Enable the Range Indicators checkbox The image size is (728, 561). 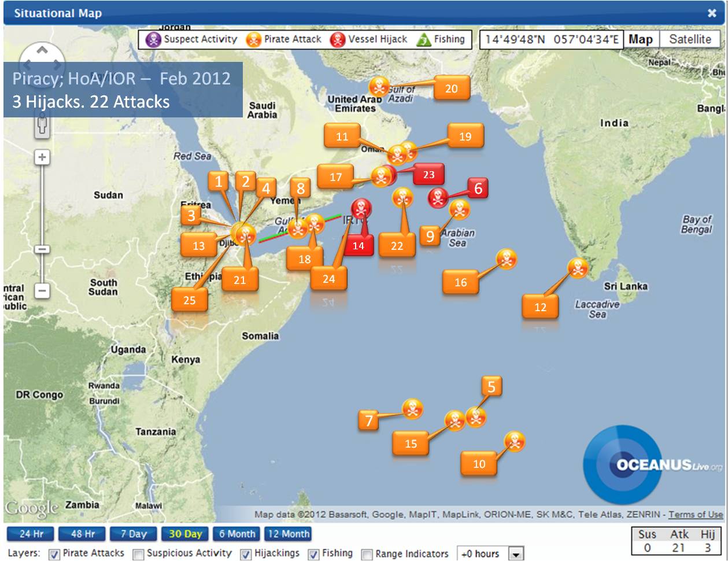point(367,554)
